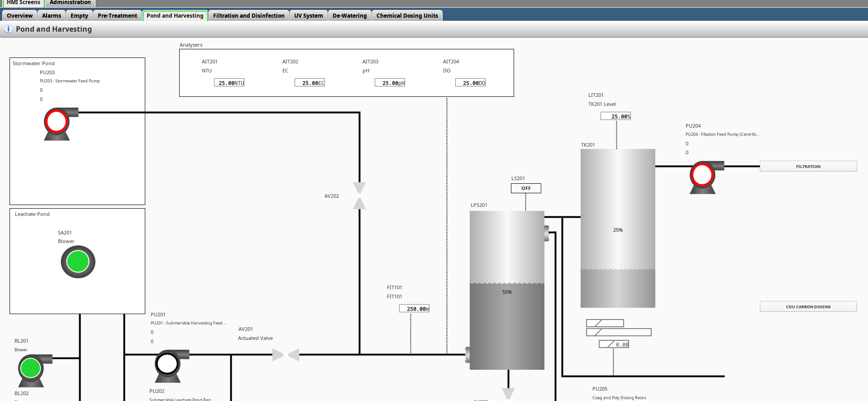Go to the Pre-Treatment tab
This screenshot has width=868, height=401.
(117, 15)
